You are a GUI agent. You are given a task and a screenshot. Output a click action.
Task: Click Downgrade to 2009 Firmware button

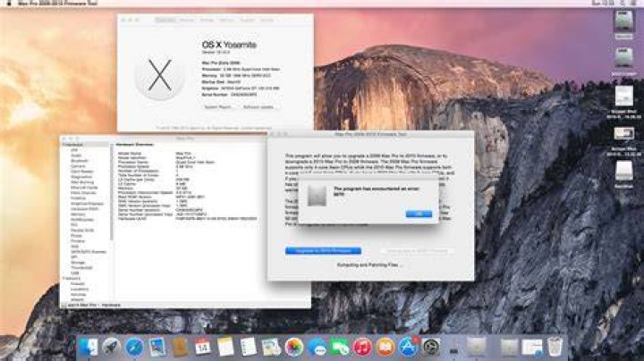417,251
